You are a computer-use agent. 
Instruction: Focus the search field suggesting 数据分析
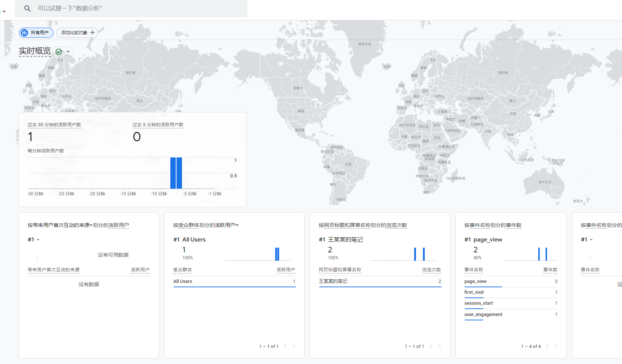[131, 8]
